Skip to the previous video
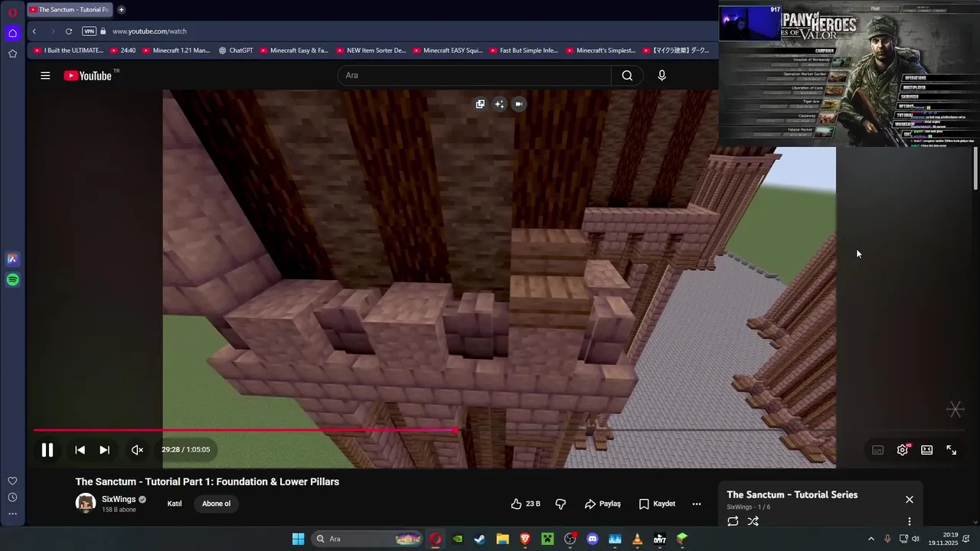Image resolution: width=980 pixels, height=551 pixels. pyautogui.click(x=80, y=450)
